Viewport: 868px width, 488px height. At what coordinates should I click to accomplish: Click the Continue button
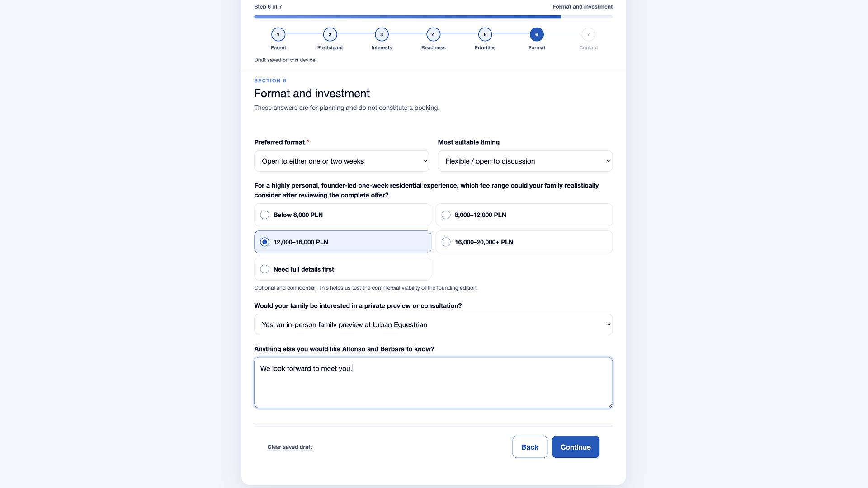(576, 447)
